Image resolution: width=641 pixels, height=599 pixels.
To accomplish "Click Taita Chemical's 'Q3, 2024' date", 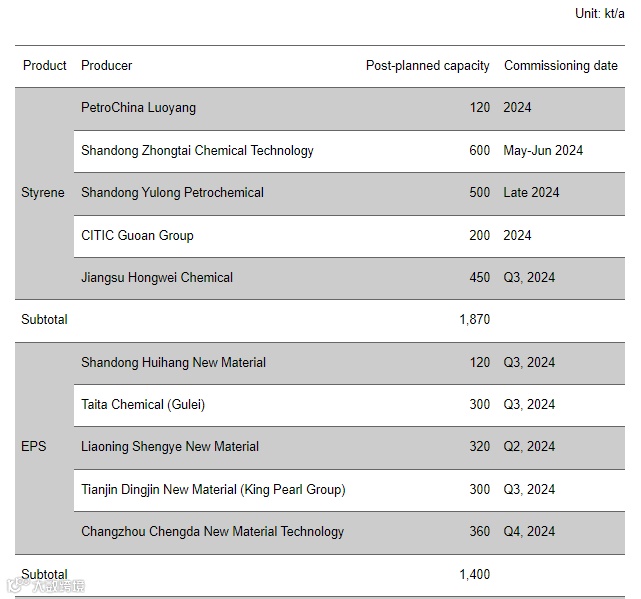I will [x=529, y=405].
